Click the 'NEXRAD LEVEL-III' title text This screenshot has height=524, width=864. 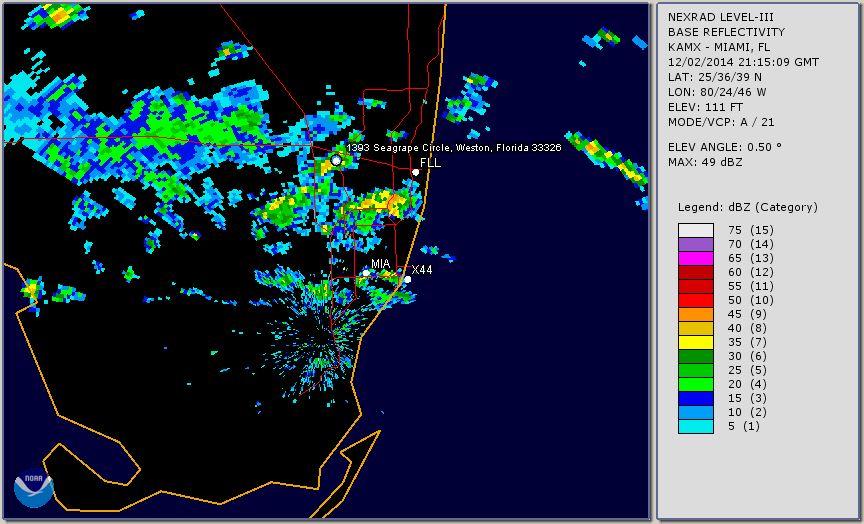pyautogui.click(x=721, y=17)
